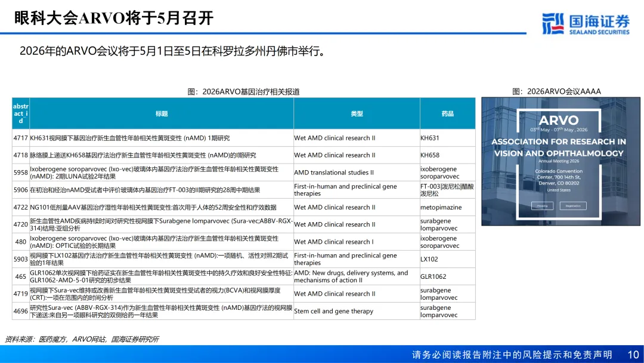Open the ARVO 2026 conference image
Image resolution: width=644 pixels, height=363 pixels.
pyautogui.click(x=561, y=161)
